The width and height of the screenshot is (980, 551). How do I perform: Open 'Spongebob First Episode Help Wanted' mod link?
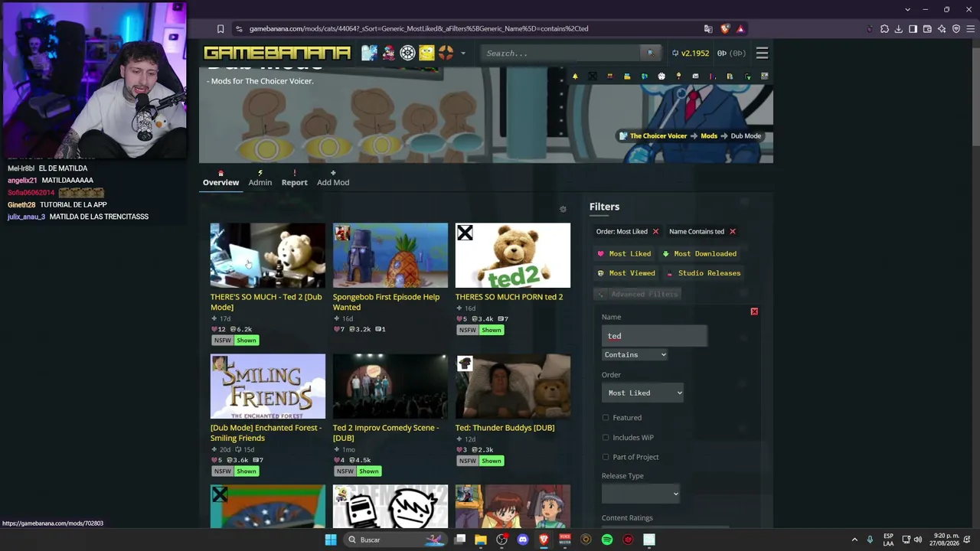386,302
